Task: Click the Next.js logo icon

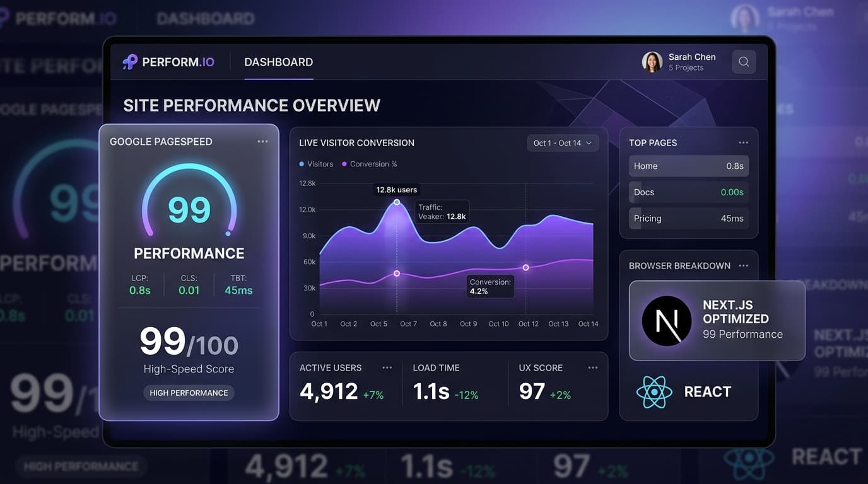Action: pyautogui.click(x=667, y=321)
